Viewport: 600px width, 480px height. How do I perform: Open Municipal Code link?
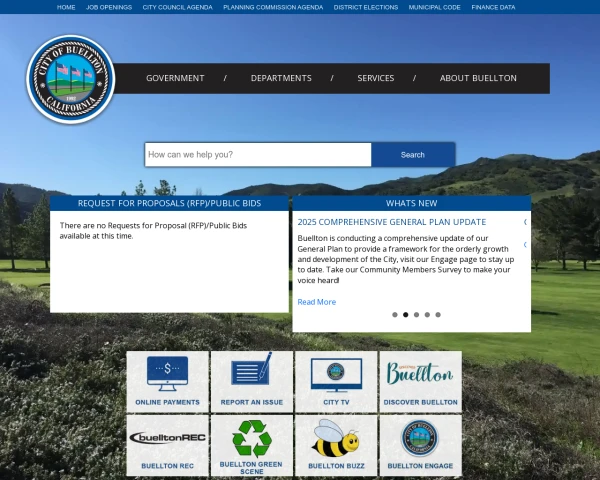(434, 7)
